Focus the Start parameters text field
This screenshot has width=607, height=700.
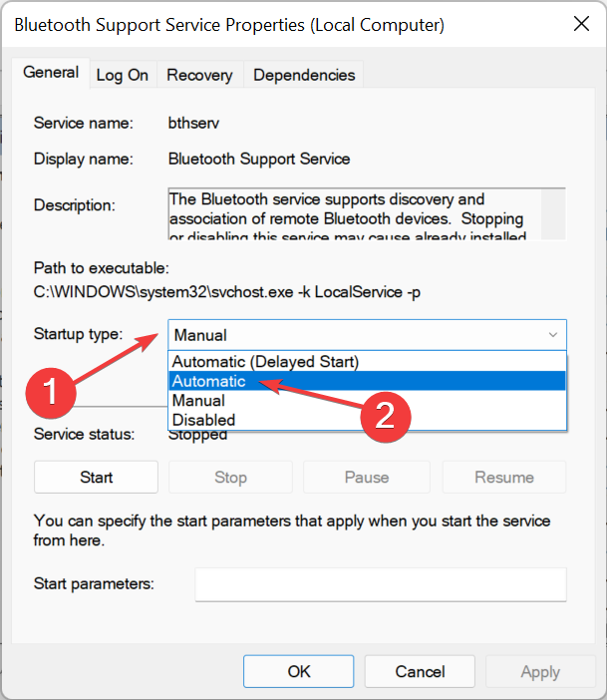tap(380, 583)
